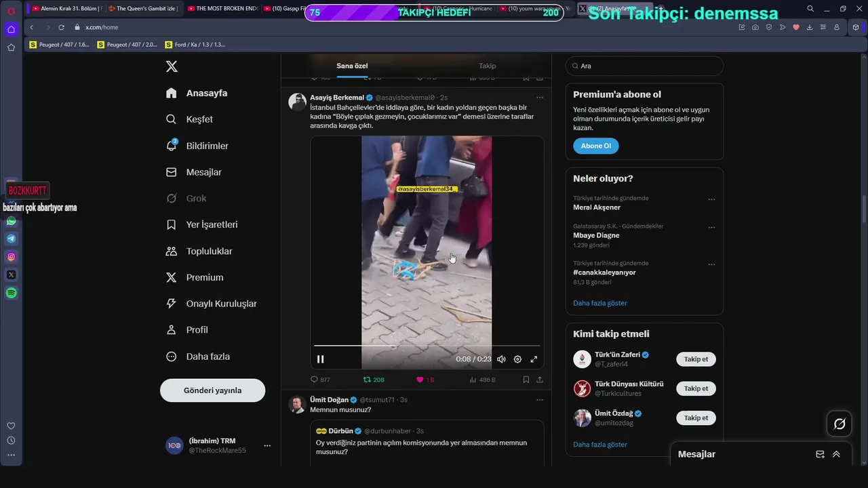Mute the video with the speaker icon

[501, 359]
